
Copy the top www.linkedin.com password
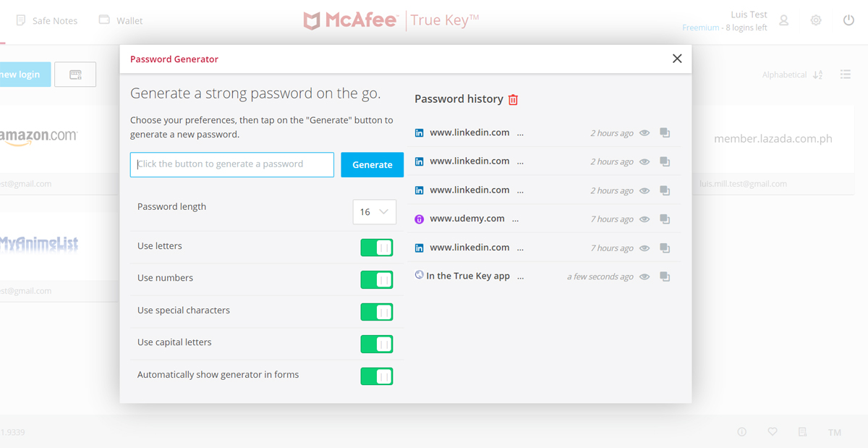(x=664, y=132)
